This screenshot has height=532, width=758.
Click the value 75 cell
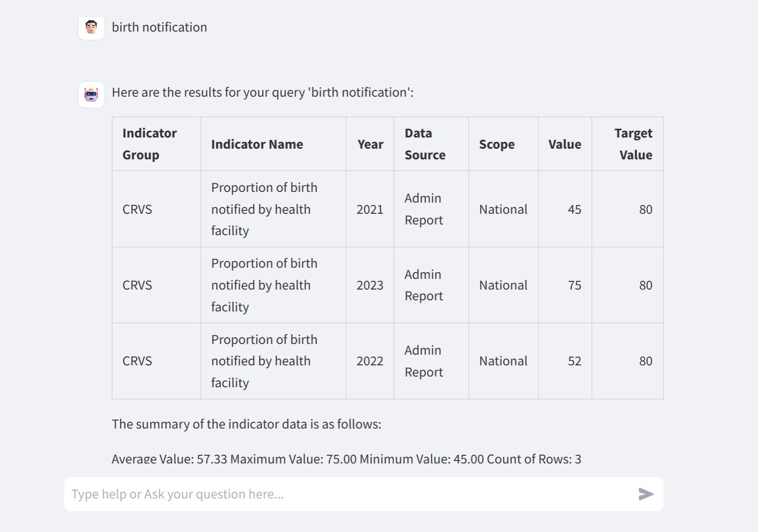[574, 285]
